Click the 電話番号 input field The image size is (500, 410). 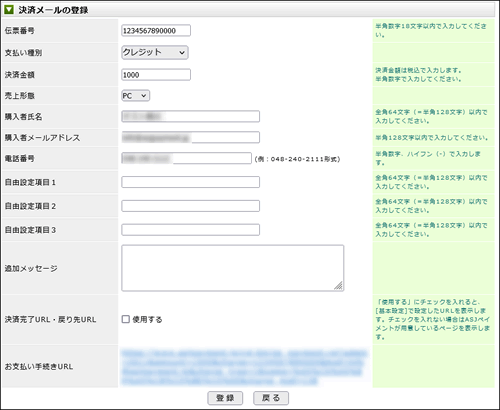186,158
